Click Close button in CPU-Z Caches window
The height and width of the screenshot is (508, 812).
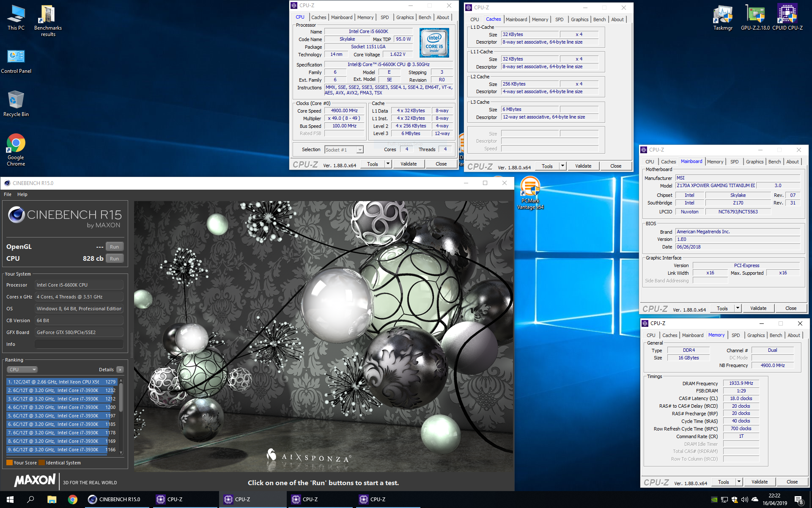(616, 166)
